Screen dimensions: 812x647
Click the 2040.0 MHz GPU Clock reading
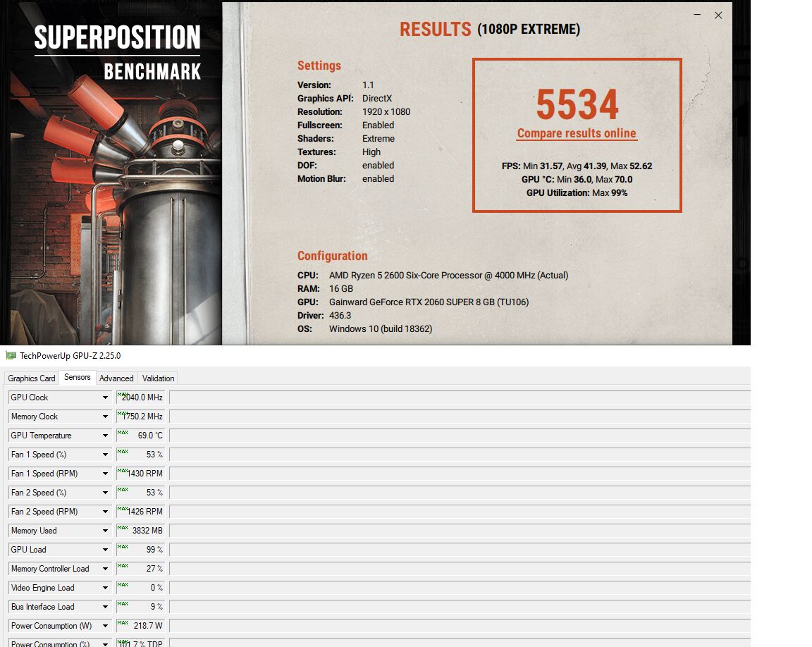click(x=140, y=398)
